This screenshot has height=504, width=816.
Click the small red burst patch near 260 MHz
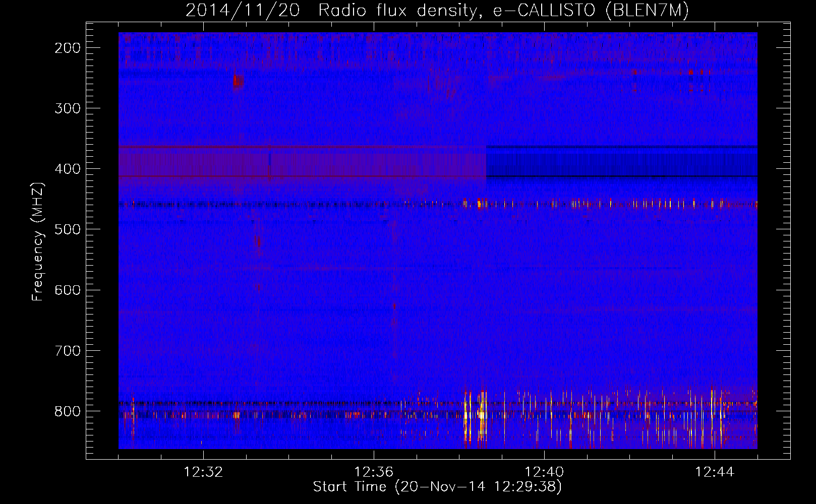pyautogui.click(x=238, y=81)
